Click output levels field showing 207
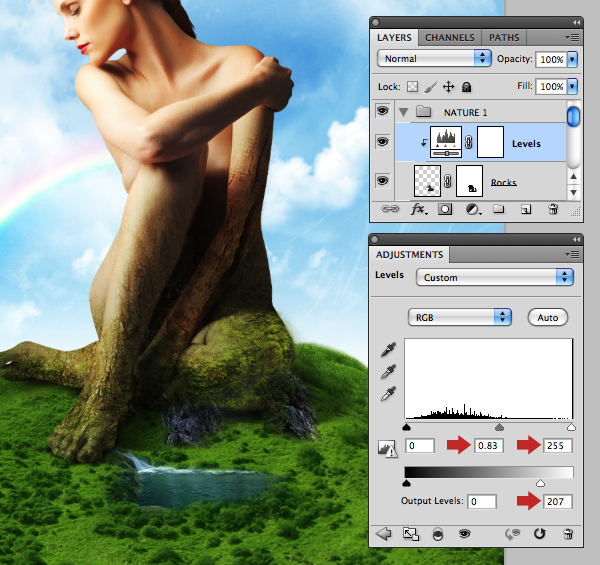Image resolution: width=600 pixels, height=565 pixels. click(x=558, y=501)
